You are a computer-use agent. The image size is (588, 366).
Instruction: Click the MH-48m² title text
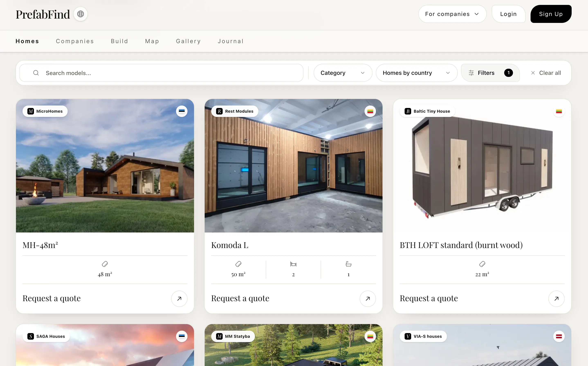tap(40, 245)
